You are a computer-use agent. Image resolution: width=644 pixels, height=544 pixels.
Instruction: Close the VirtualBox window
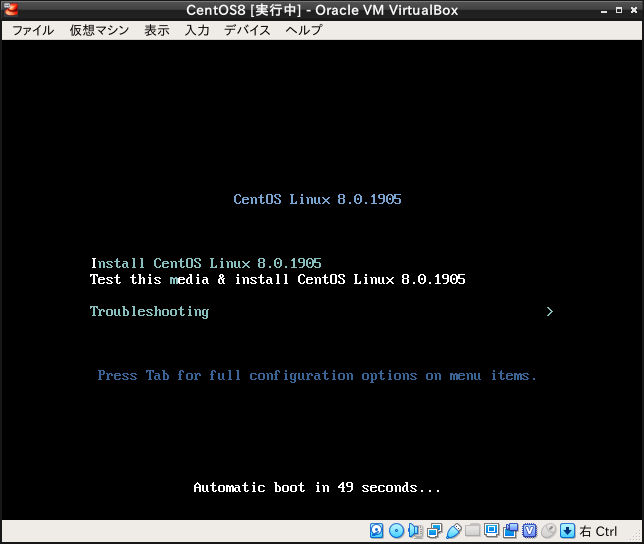click(634, 10)
